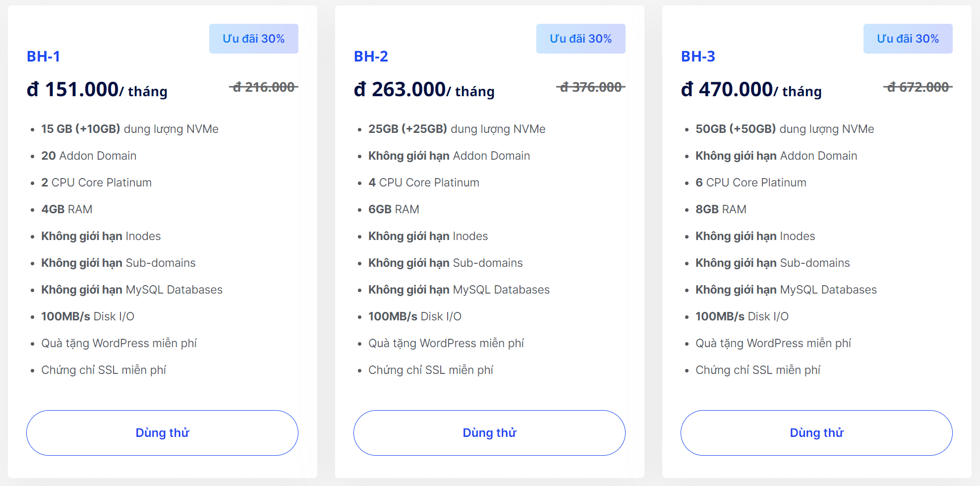The height and width of the screenshot is (486, 980).
Task: Click the Ưu đãi 30% badge on BH-1
Action: pos(253,39)
